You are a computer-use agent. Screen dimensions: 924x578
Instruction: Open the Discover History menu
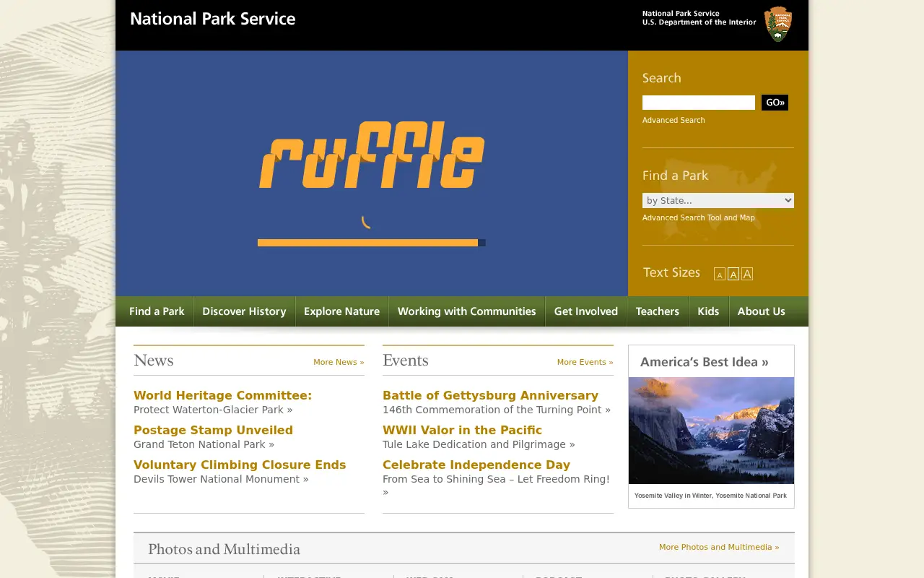point(244,311)
